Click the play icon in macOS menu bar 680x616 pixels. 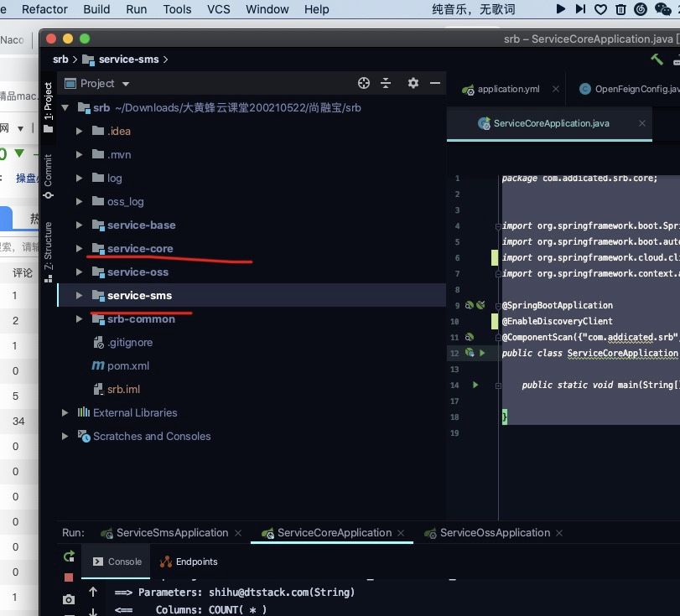pos(560,8)
